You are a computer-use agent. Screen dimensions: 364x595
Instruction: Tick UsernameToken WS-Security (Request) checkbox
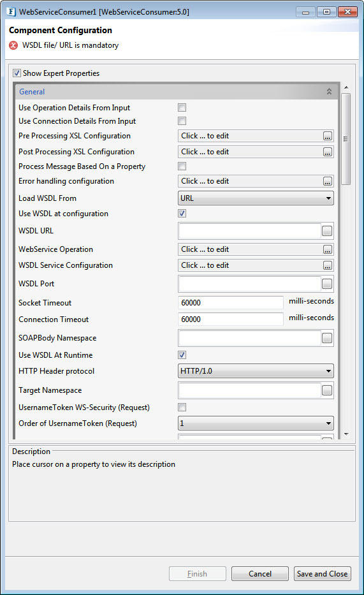[x=182, y=408]
